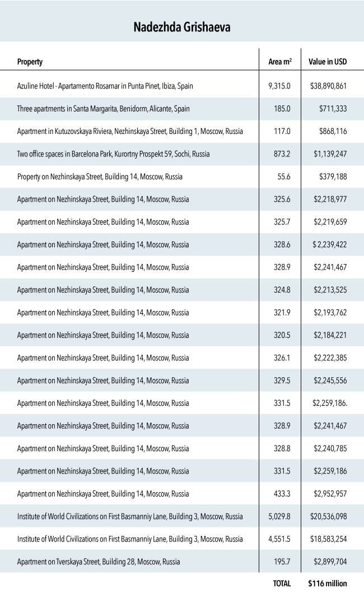Select the Santa Margarita, Benidorm apartments entry
The image size is (364, 602).
coord(101,109)
